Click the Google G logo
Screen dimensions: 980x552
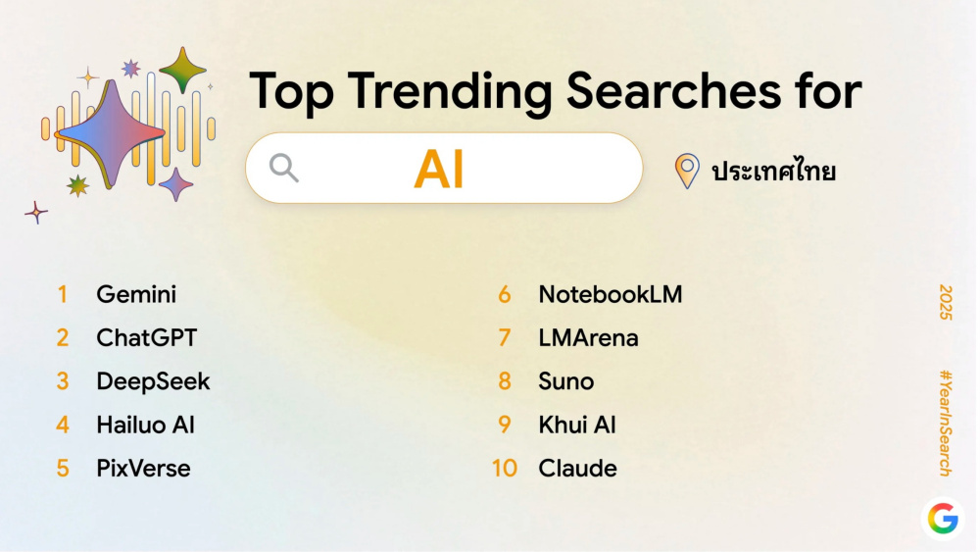coord(943,519)
